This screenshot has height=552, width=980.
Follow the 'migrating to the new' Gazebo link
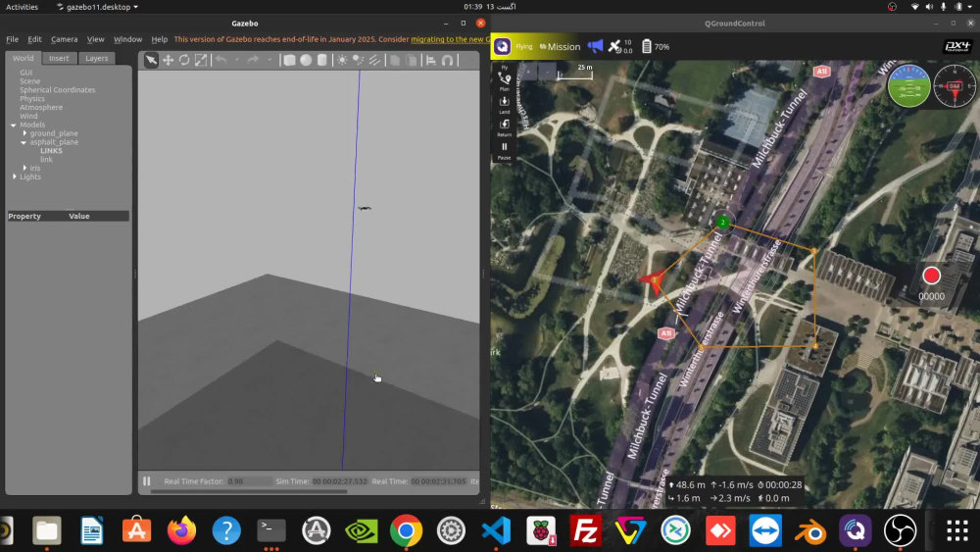[450, 39]
